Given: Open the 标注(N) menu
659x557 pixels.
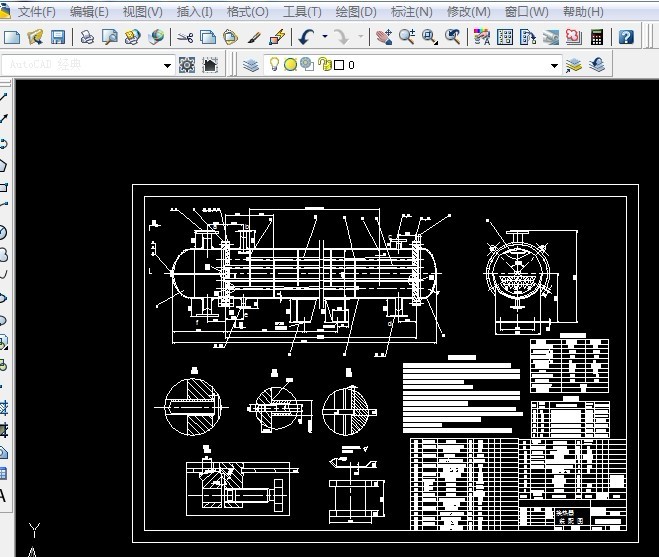Looking at the screenshot, I should tap(411, 12).
